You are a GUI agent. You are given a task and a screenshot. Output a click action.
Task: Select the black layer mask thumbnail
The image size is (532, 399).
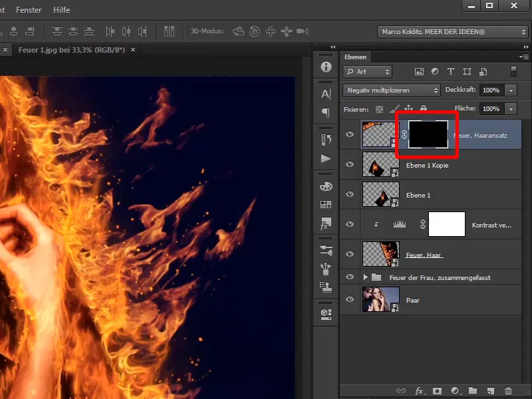[428, 134]
